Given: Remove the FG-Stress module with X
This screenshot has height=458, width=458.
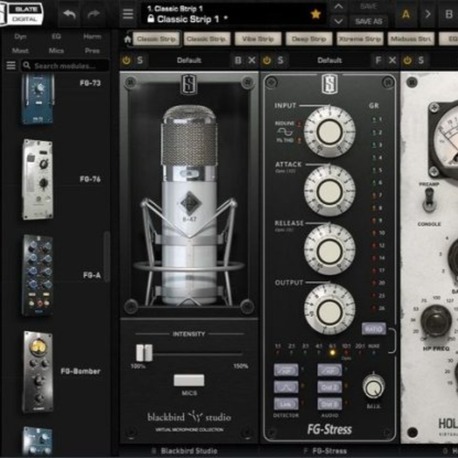Looking at the screenshot, I should click(392, 60).
